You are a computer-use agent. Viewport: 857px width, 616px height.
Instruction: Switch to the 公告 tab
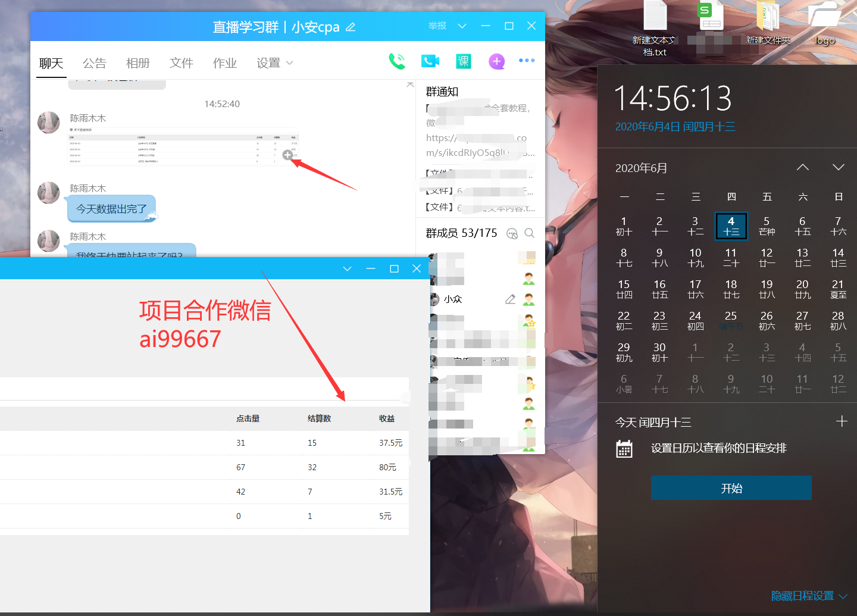[94, 63]
